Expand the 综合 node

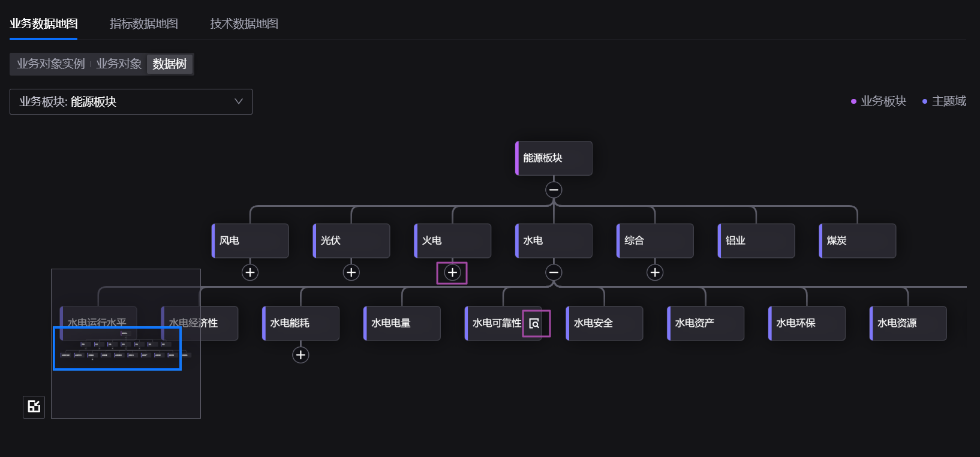[x=655, y=272]
